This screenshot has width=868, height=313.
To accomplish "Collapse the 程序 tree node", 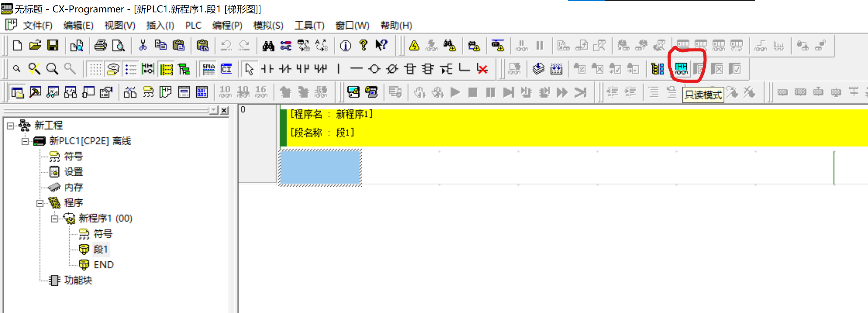I will [x=40, y=203].
